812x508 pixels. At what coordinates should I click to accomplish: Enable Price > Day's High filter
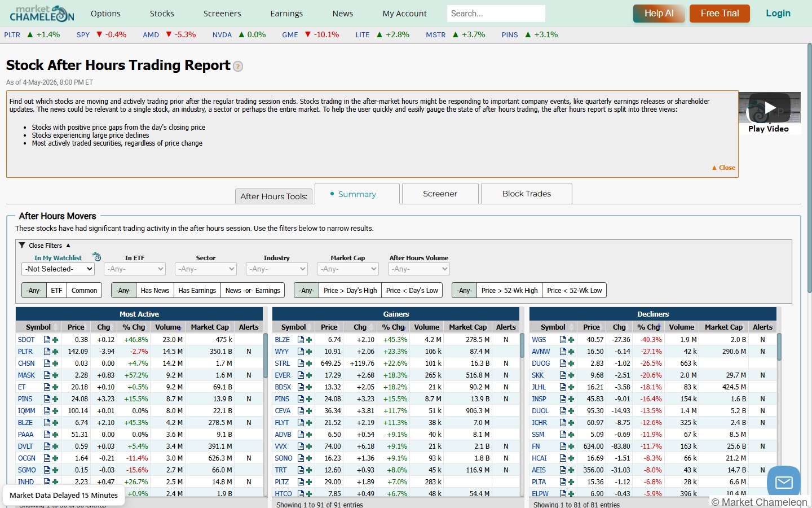coord(350,291)
